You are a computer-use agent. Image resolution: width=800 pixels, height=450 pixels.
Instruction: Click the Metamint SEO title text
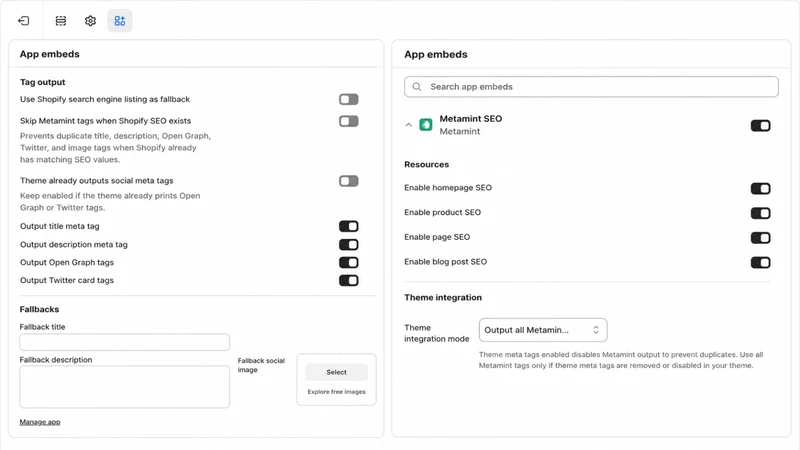point(471,118)
